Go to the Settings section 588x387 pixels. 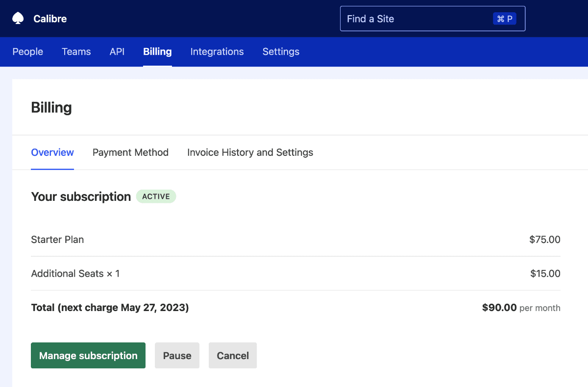click(280, 51)
